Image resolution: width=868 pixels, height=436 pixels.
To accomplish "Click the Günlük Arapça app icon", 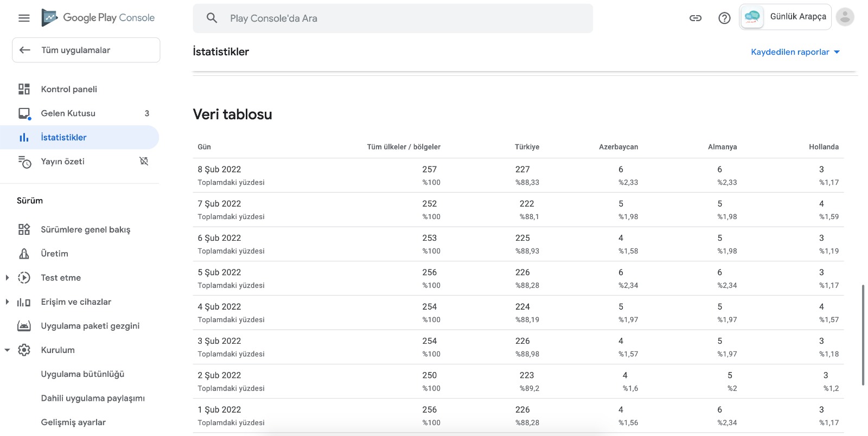I will [x=752, y=17].
